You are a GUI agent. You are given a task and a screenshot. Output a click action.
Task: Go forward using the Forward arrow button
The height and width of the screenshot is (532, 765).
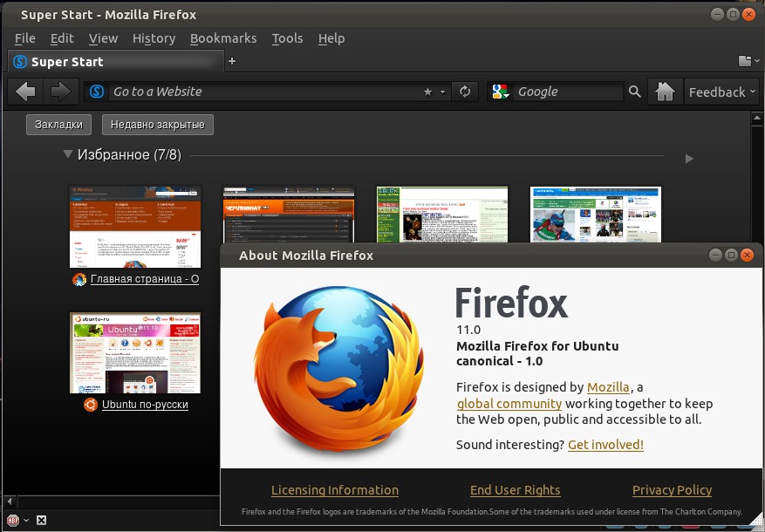pyautogui.click(x=60, y=92)
